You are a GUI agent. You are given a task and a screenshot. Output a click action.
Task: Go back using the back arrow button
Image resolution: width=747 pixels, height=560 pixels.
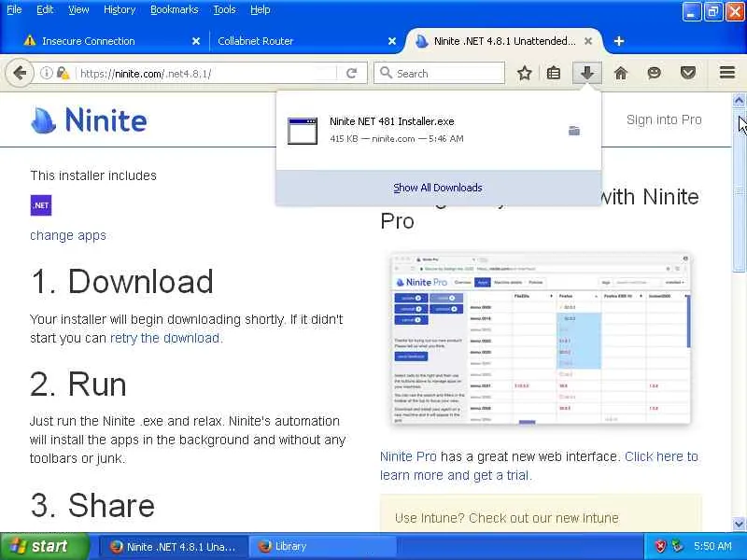(x=20, y=74)
